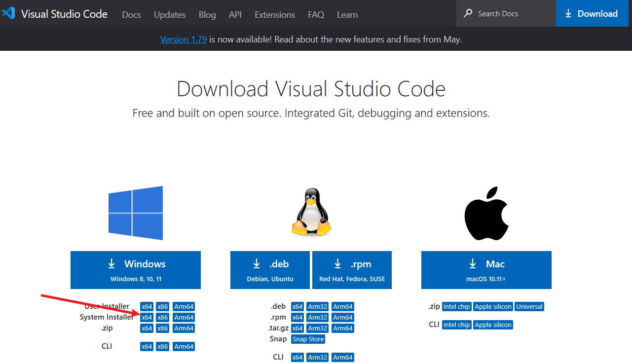Download Linux .rpm x64 package

pyautogui.click(x=297, y=317)
